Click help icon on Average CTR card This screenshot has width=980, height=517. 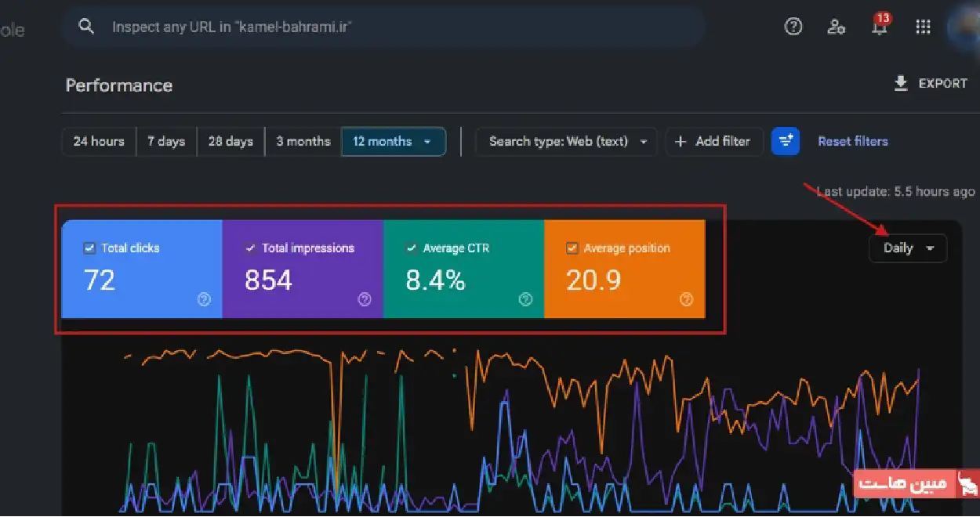click(x=525, y=299)
